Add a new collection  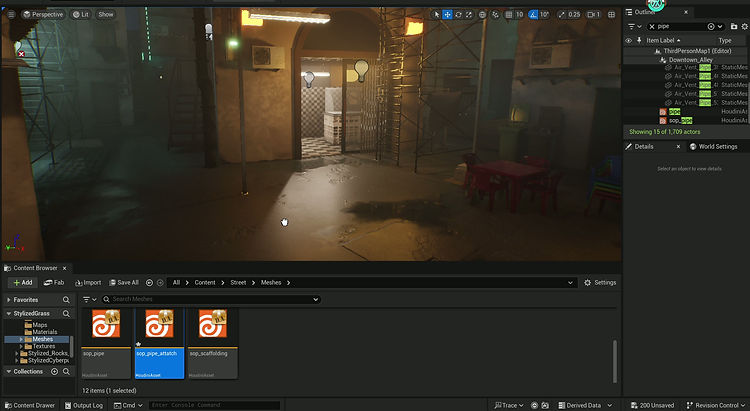click(x=55, y=372)
